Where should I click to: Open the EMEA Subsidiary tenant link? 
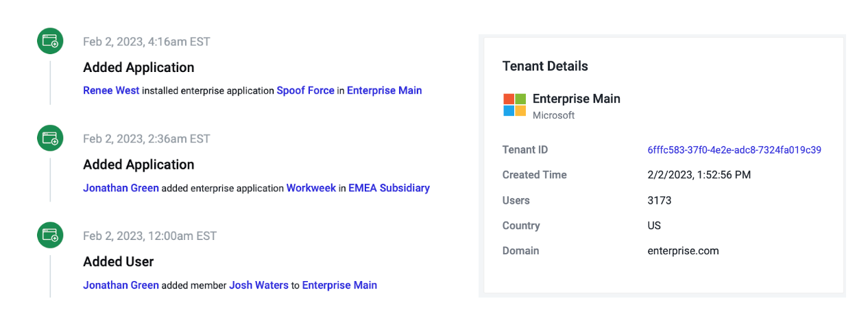pyautogui.click(x=389, y=188)
